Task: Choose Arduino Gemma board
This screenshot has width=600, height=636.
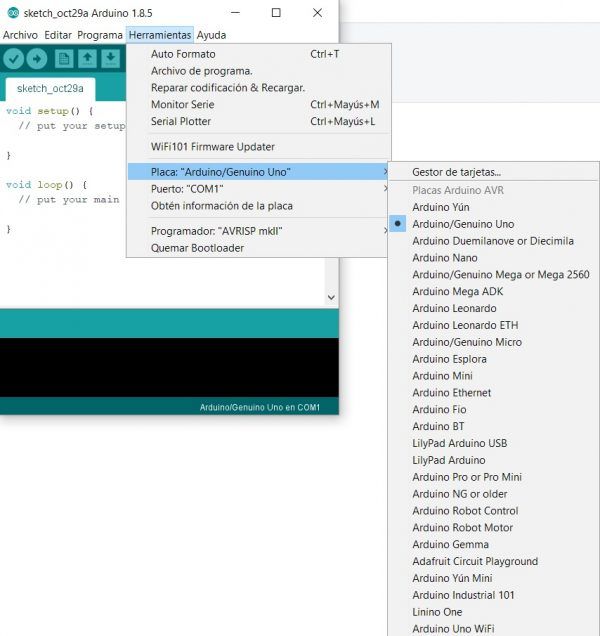Action: click(x=494, y=545)
